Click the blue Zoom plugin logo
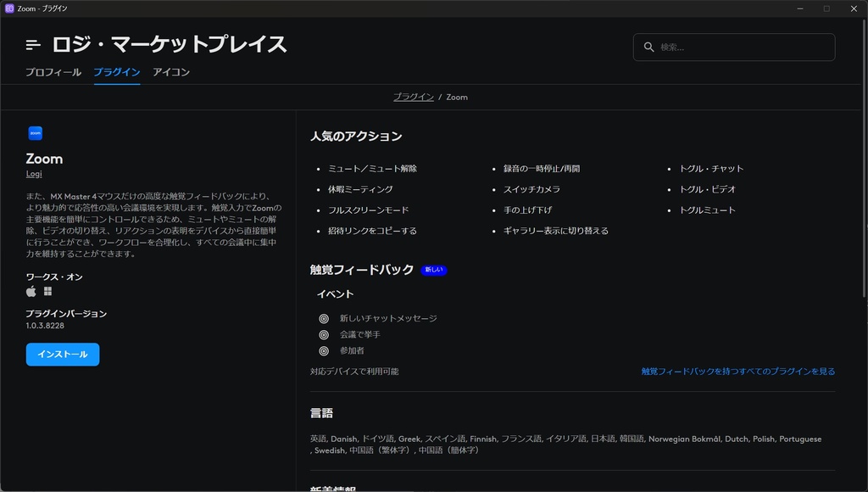Image resolution: width=868 pixels, height=492 pixels. click(36, 133)
